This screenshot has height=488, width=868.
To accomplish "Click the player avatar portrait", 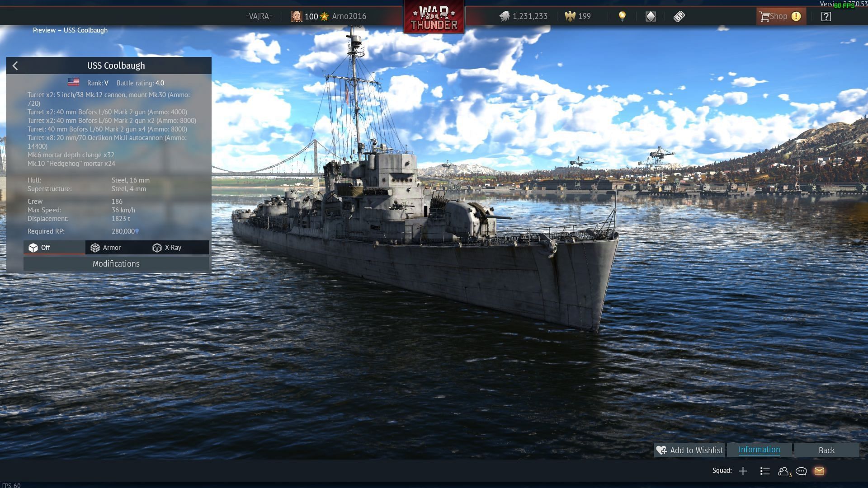I will pyautogui.click(x=296, y=17).
